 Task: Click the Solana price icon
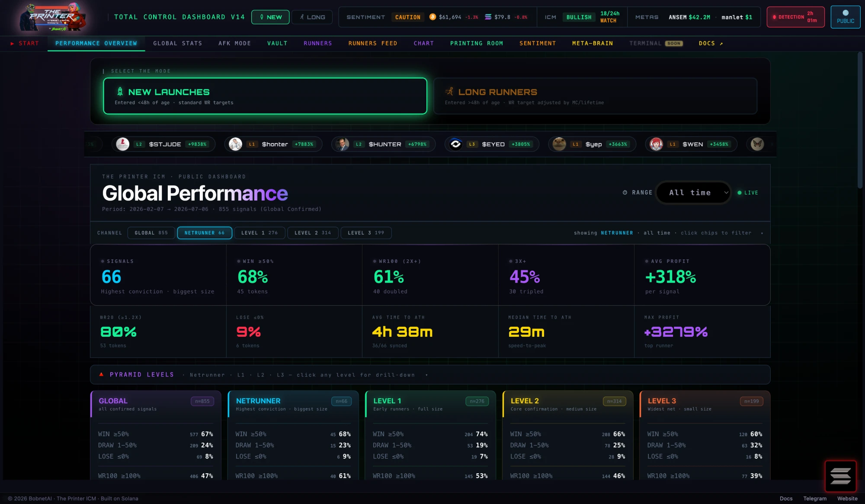coord(488,17)
